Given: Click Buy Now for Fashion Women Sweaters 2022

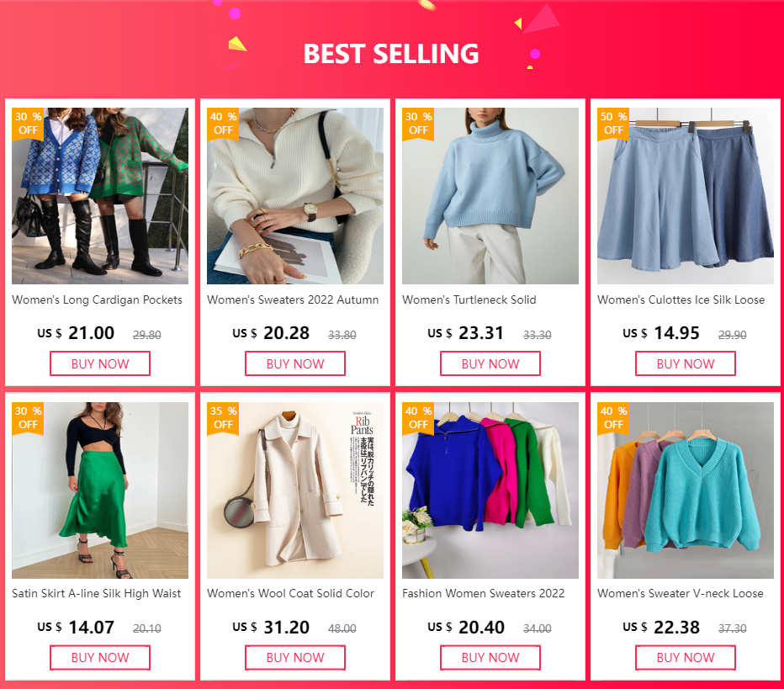Looking at the screenshot, I should (x=490, y=658).
